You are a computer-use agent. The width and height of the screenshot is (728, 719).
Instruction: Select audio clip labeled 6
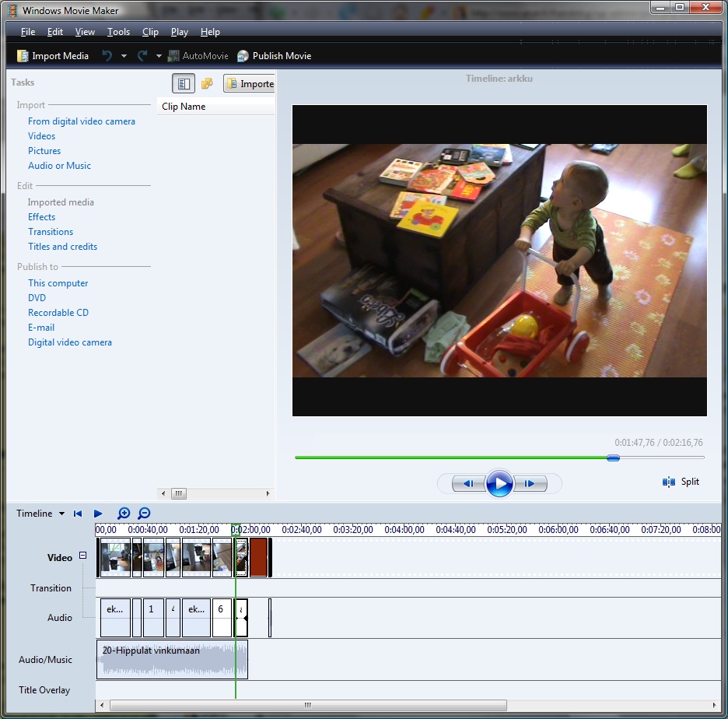pyautogui.click(x=222, y=618)
